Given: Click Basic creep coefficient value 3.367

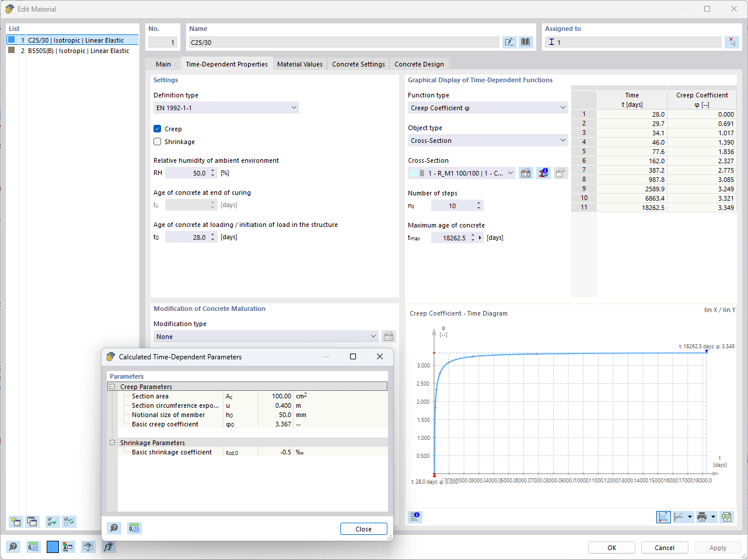Looking at the screenshot, I should [x=275, y=424].
